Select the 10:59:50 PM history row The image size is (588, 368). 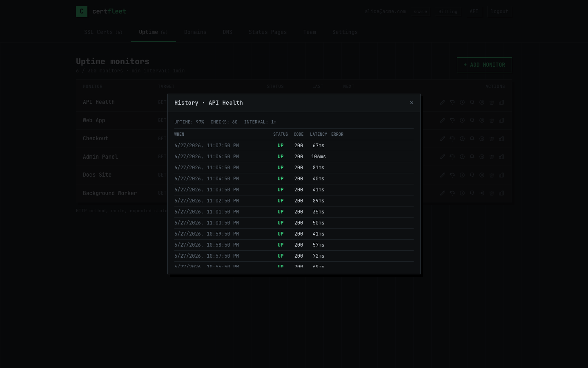(294, 234)
